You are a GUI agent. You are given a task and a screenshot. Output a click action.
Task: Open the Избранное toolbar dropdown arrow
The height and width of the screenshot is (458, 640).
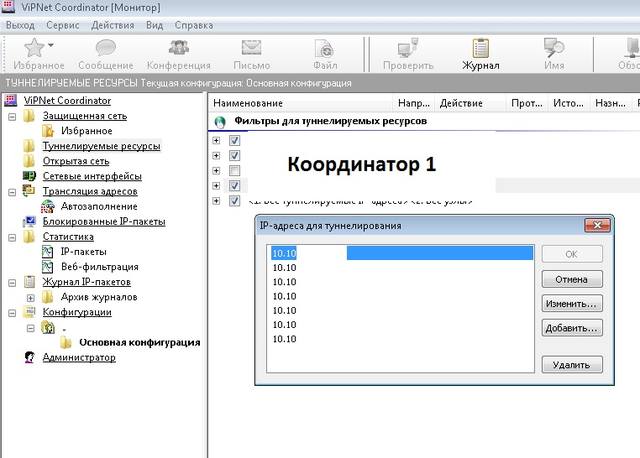point(51,45)
